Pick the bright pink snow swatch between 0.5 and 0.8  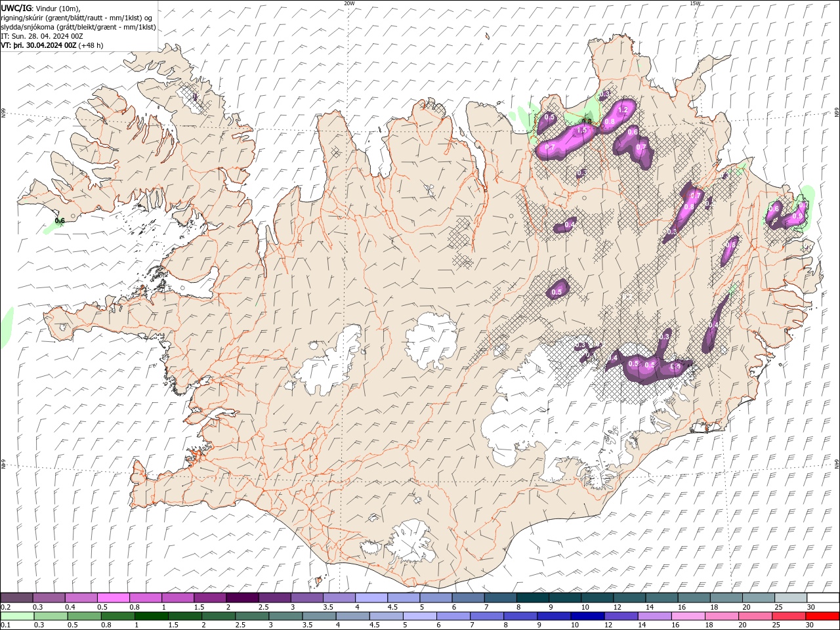pos(114,598)
